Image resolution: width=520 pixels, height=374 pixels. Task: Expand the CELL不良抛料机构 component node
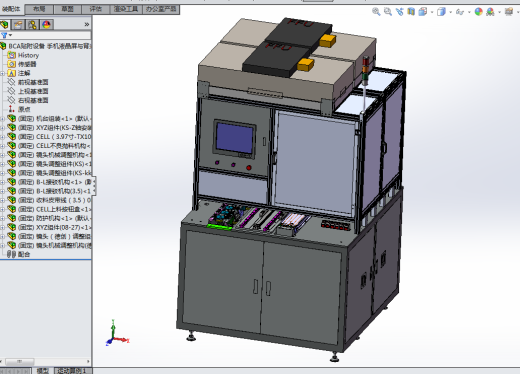2,146
